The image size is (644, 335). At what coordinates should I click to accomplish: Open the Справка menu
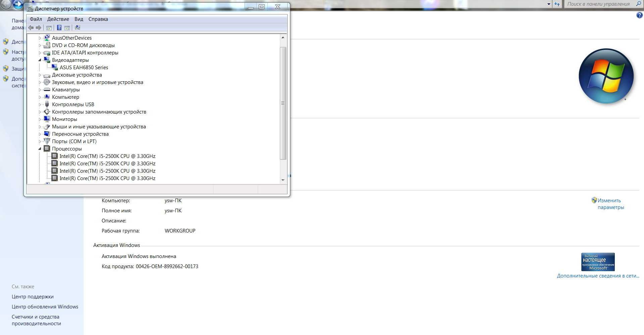point(98,19)
